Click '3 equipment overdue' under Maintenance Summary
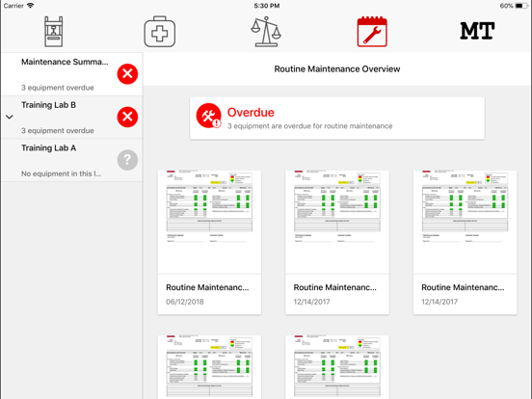Image resolution: width=532 pixels, height=399 pixels. click(58, 88)
